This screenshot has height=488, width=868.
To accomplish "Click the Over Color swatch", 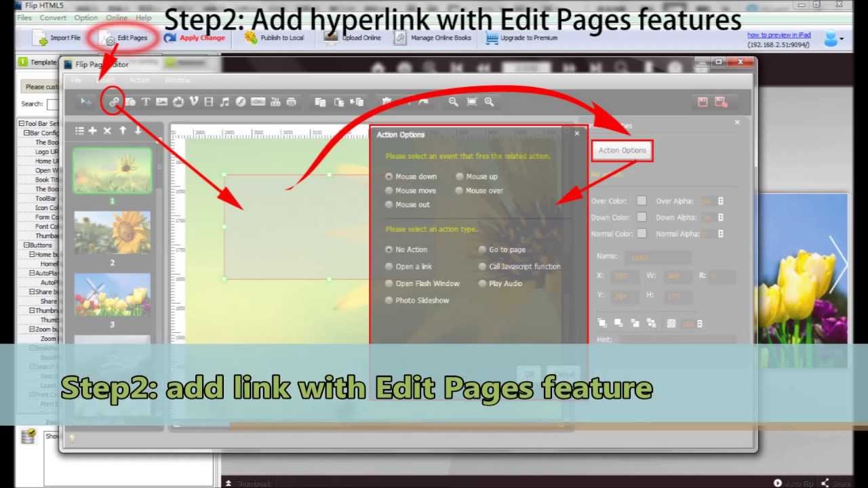I will [642, 201].
